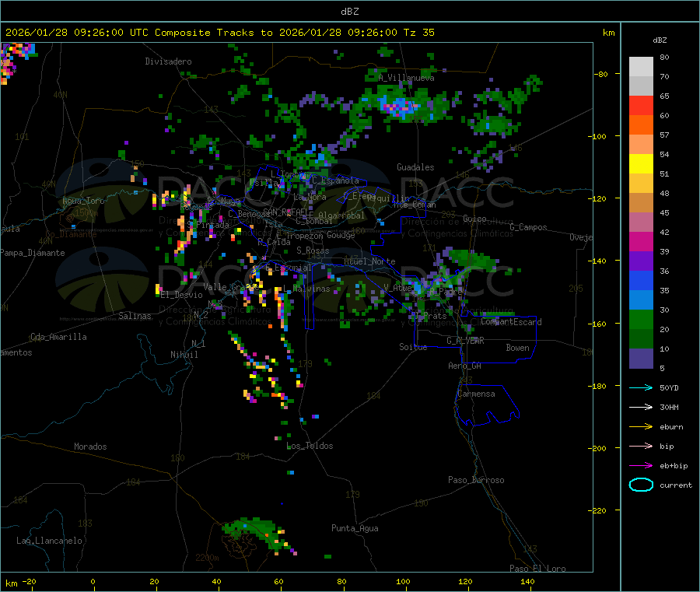Click the 'Valle_Grande' map label
The height and width of the screenshot is (592, 700).
pyautogui.click(x=231, y=286)
